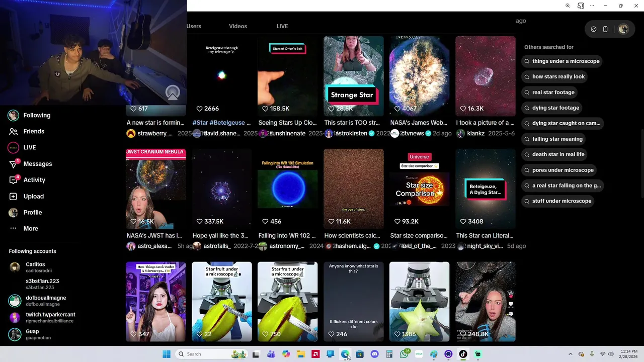Open 'Betelgeuze, A Dying Star' video thumbnail

point(485,189)
